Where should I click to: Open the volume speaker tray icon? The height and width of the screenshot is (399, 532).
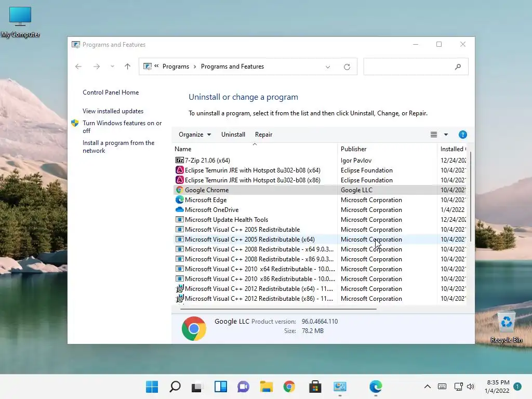point(470,387)
